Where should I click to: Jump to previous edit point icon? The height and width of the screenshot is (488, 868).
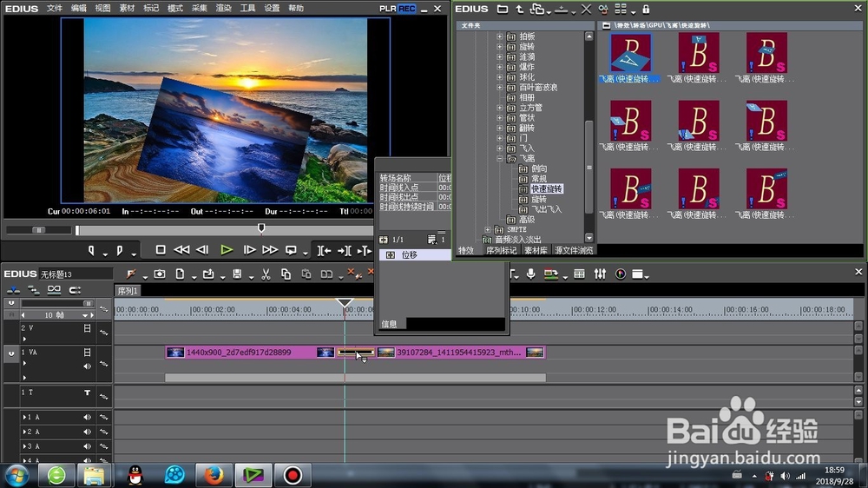point(324,250)
